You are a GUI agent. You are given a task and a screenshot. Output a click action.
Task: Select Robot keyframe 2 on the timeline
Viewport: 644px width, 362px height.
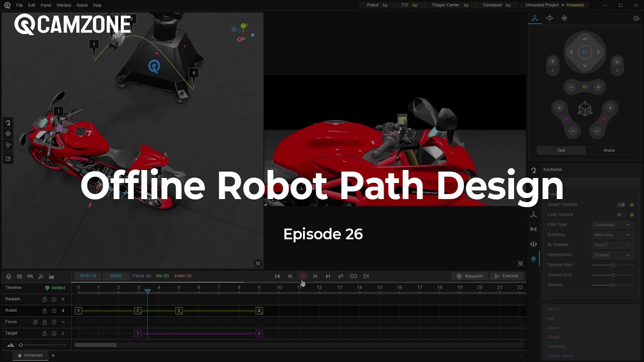[x=138, y=311]
